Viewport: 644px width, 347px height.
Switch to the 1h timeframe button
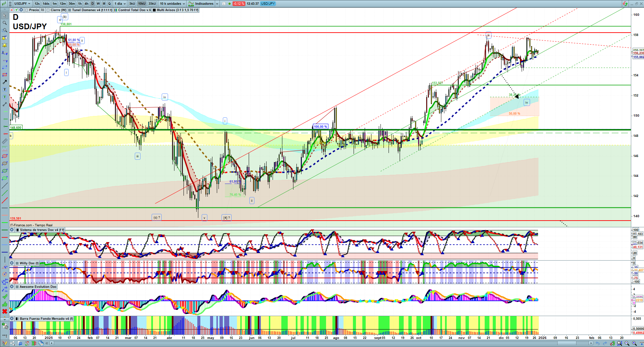(80, 4)
